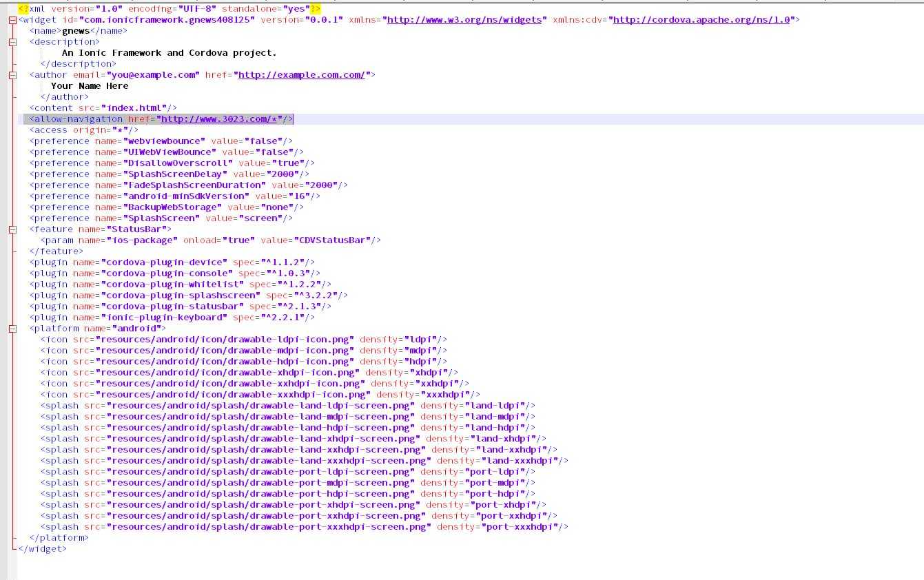Click the closing '</author>' tag
Screen dimensions: 924x580
[65, 97]
